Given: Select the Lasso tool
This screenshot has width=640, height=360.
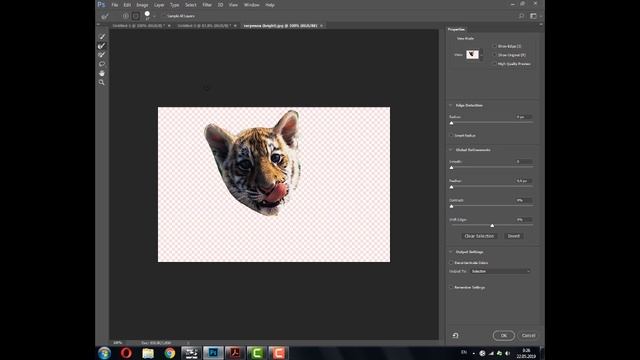Looking at the screenshot, I should tap(102, 64).
